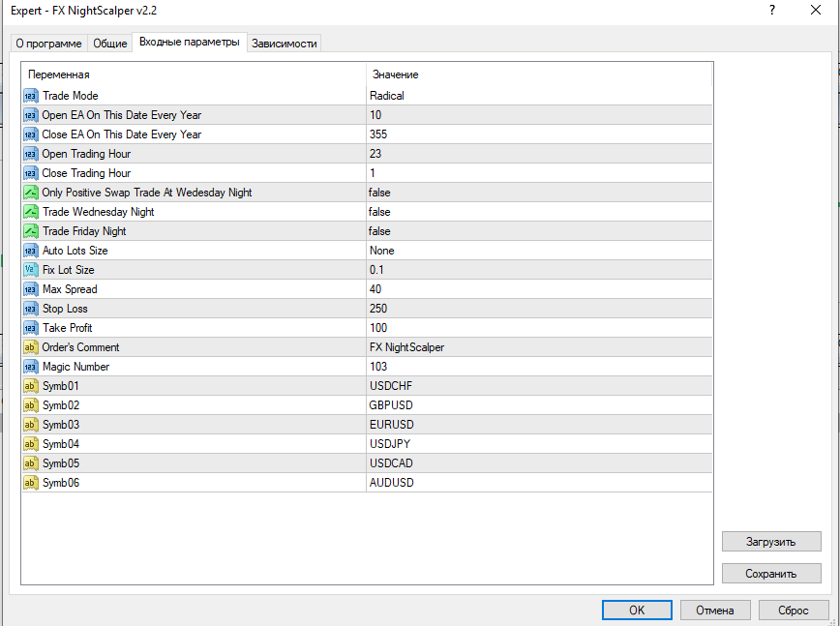Click the Отмена button

715,610
